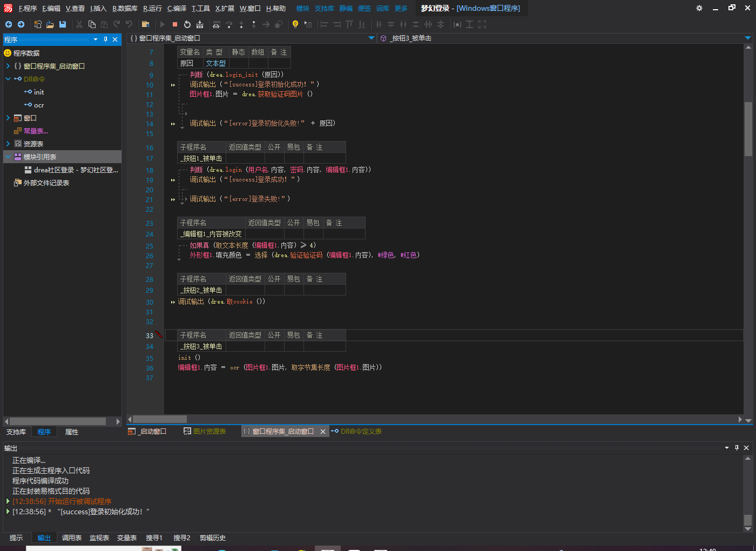Open the 窗口程序集_启动窗口 dropdown list
This screenshot has height=551, width=756.
[x=372, y=38]
